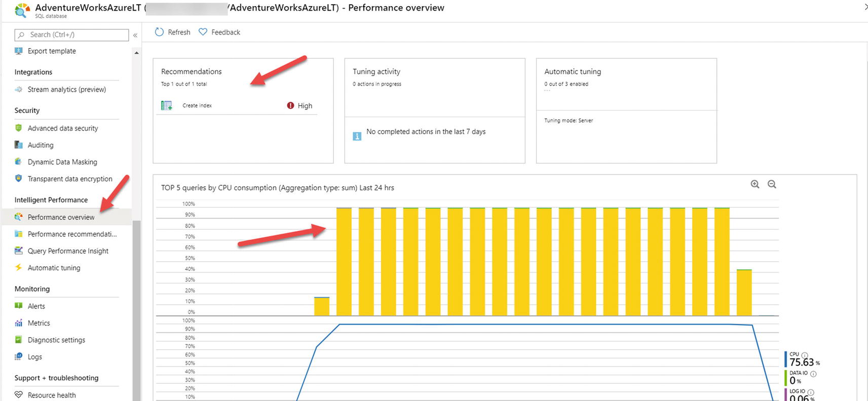Click the Automatic tuning lightning icon

pyautogui.click(x=19, y=267)
